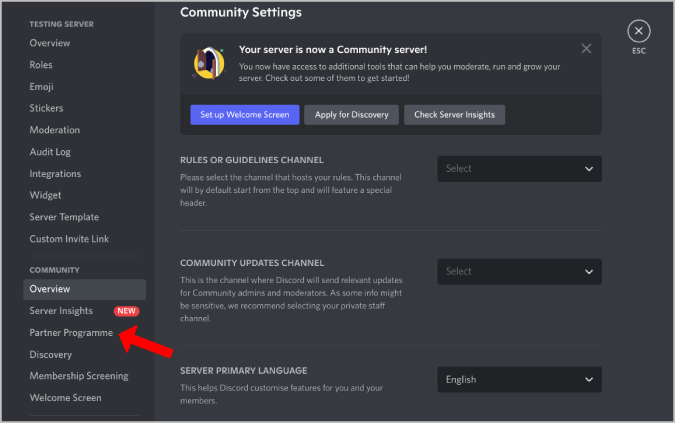Image resolution: width=675 pixels, height=423 pixels.
Task: Dismiss the Community server banner
Action: tap(586, 49)
